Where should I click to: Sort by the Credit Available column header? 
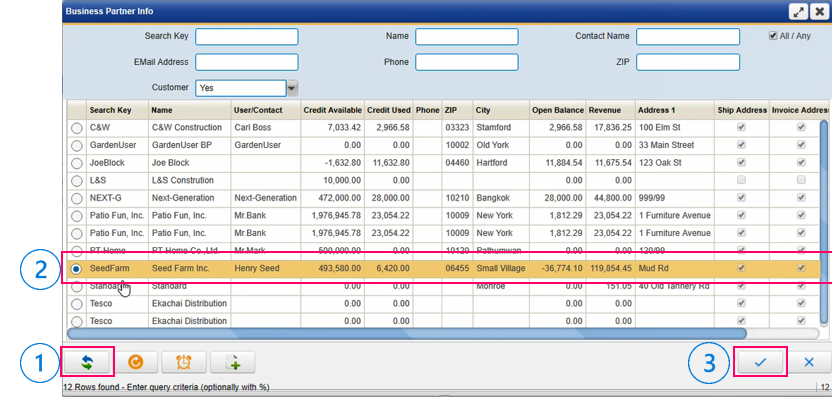click(332, 110)
